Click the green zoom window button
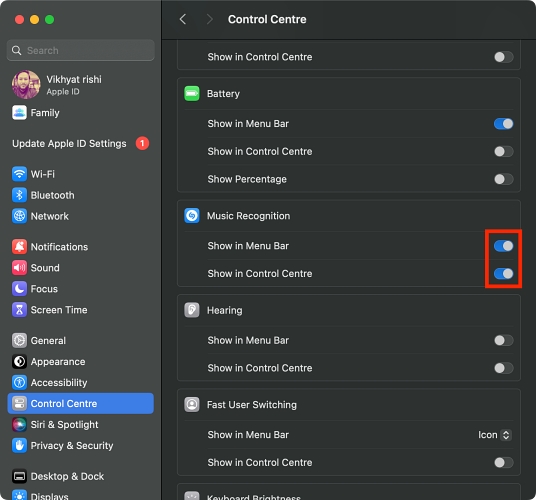 [x=50, y=19]
